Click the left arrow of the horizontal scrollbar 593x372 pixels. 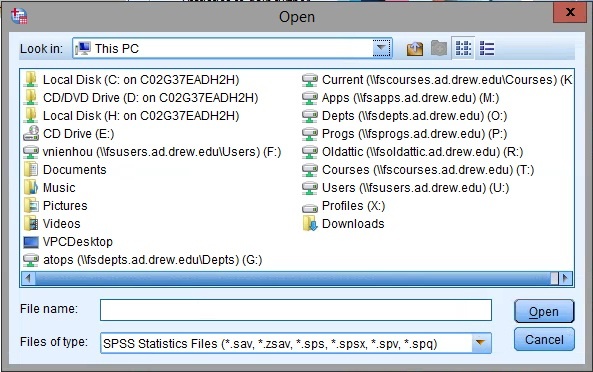tap(28, 279)
